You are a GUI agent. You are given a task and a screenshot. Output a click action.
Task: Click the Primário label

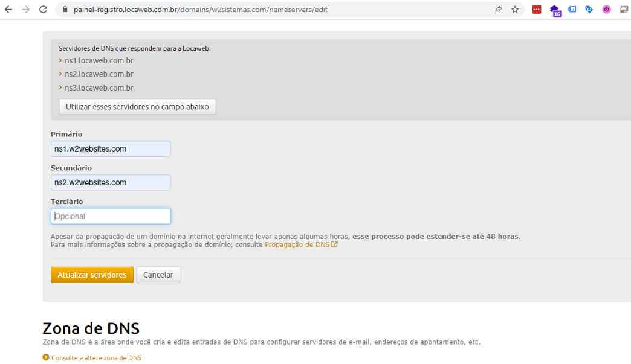[66, 134]
